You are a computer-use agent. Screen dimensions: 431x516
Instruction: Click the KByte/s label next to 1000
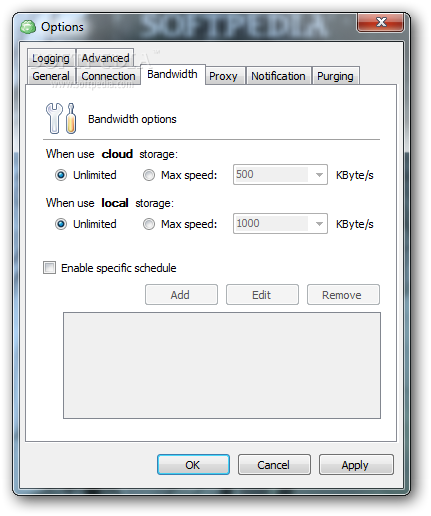pos(354,224)
